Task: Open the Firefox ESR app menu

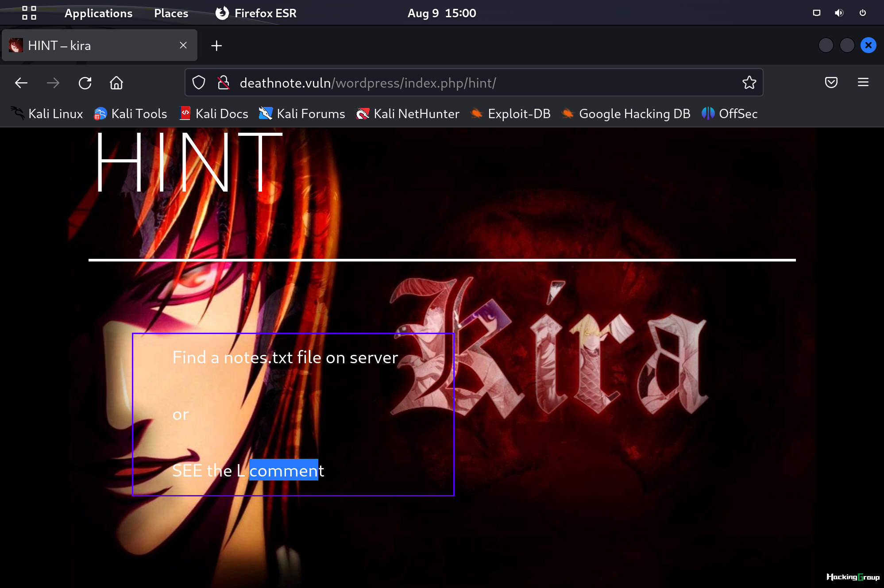Action: click(256, 13)
